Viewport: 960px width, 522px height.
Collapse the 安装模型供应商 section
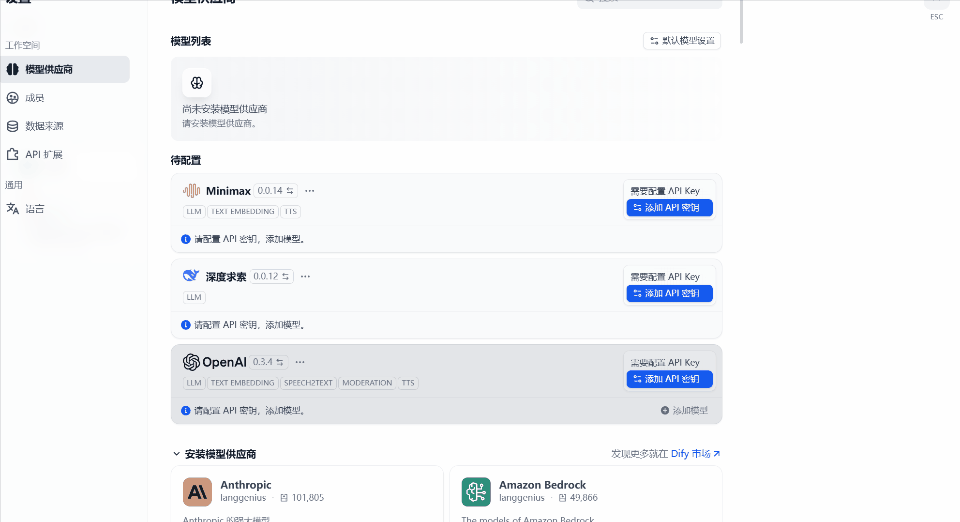tap(176, 453)
